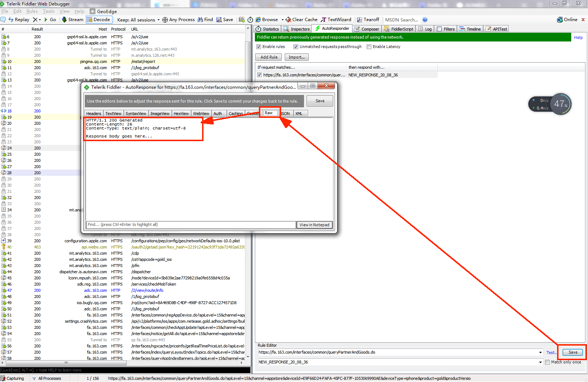588x382 pixels.
Task: Click the Help link in AutoResponder
Action: tap(578, 37)
